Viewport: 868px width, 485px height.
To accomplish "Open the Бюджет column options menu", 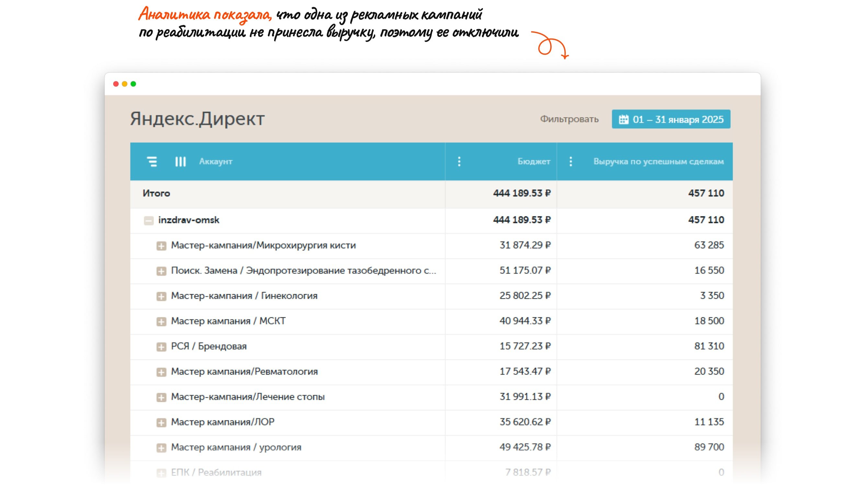I will coord(459,162).
